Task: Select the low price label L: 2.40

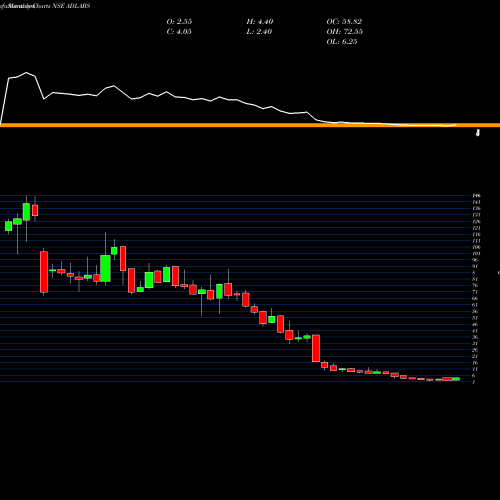Action: (x=259, y=32)
